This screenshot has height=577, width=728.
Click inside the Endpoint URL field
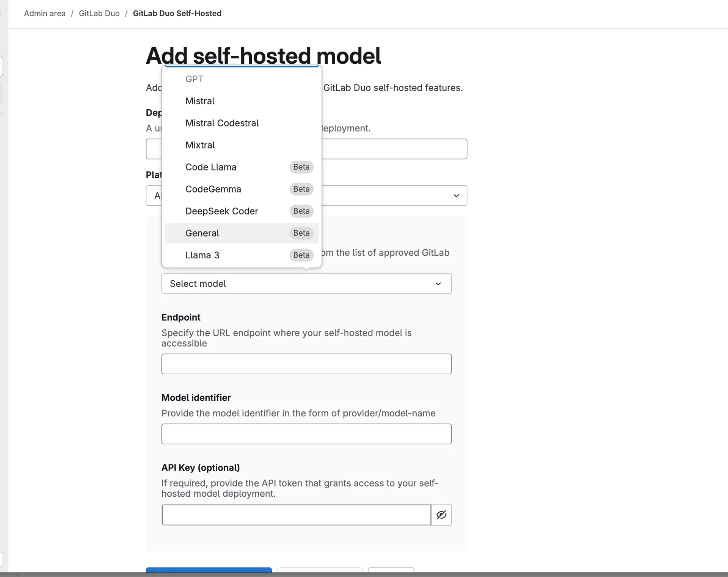click(x=306, y=364)
